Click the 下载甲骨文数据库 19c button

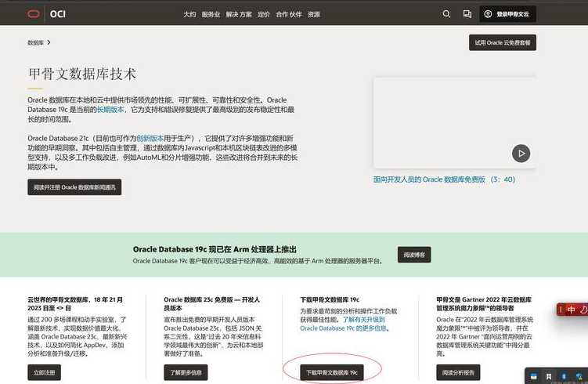click(x=332, y=372)
